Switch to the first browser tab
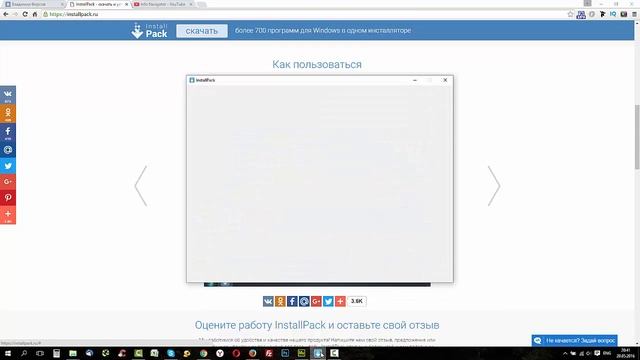 point(34,4)
